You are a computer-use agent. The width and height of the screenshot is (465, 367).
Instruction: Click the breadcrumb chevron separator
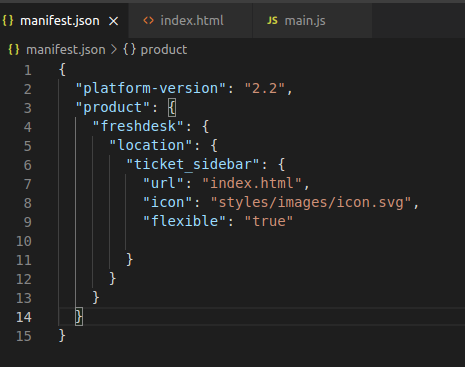(x=114, y=50)
